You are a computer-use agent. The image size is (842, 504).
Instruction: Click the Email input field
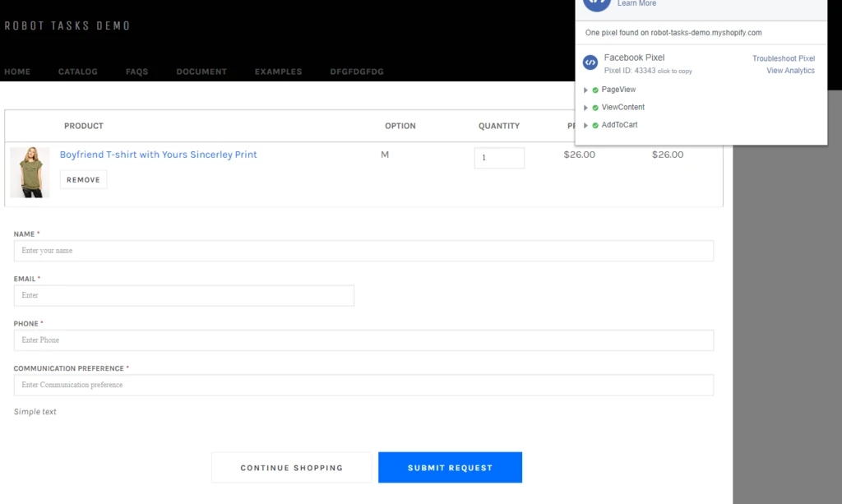183,295
